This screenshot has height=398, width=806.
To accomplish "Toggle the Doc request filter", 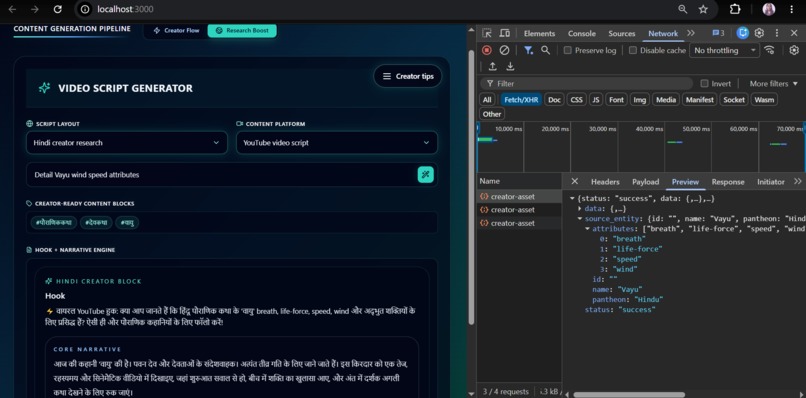I will [554, 100].
